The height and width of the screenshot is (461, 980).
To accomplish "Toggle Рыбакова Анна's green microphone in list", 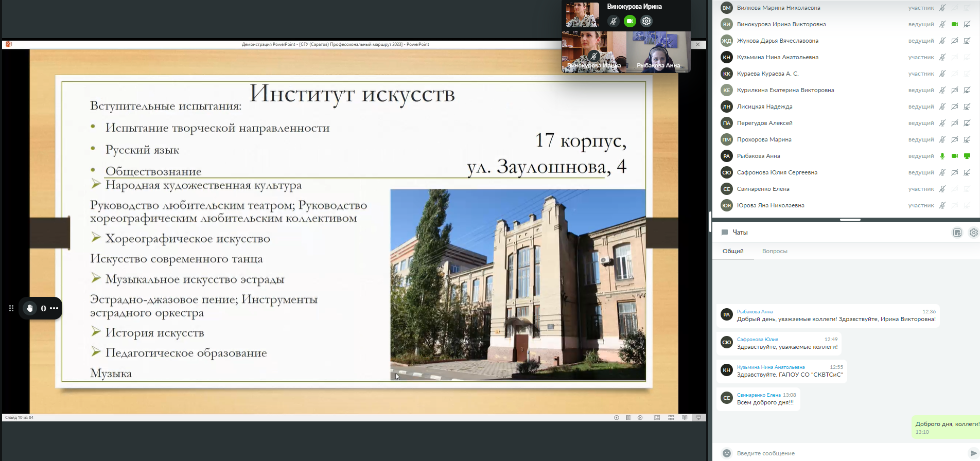I will click(942, 156).
